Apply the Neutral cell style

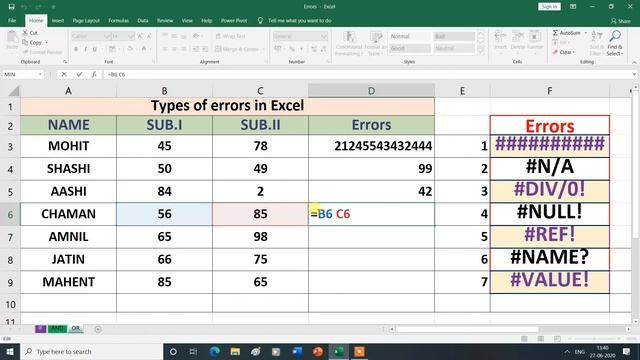point(454,49)
